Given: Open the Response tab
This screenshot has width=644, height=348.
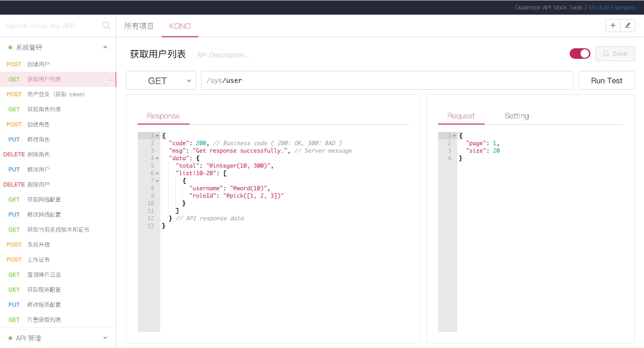Looking at the screenshot, I should (x=163, y=116).
